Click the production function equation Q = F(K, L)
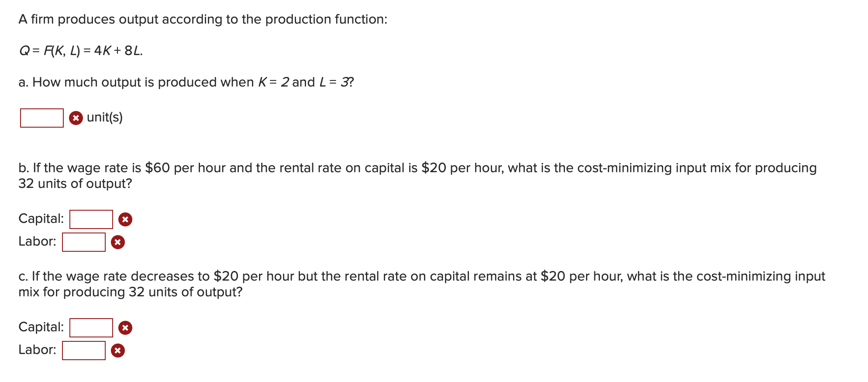The height and width of the screenshot is (382, 868). coord(81,51)
